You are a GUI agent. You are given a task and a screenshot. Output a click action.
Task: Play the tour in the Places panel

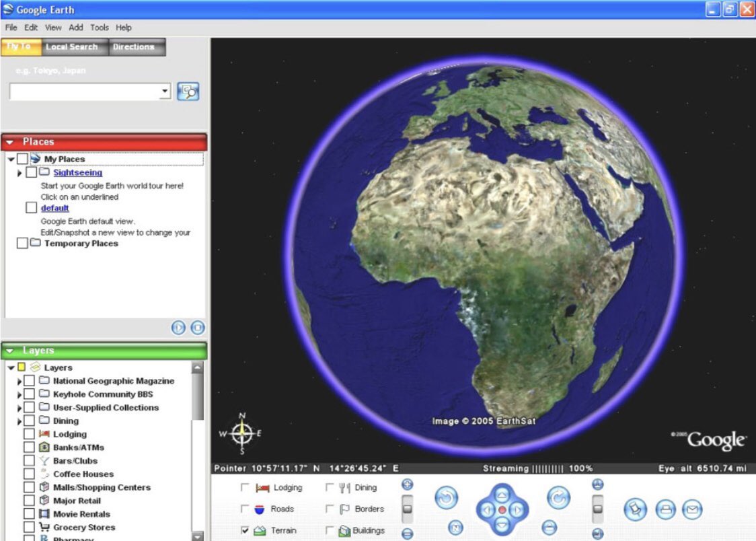(179, 328)
